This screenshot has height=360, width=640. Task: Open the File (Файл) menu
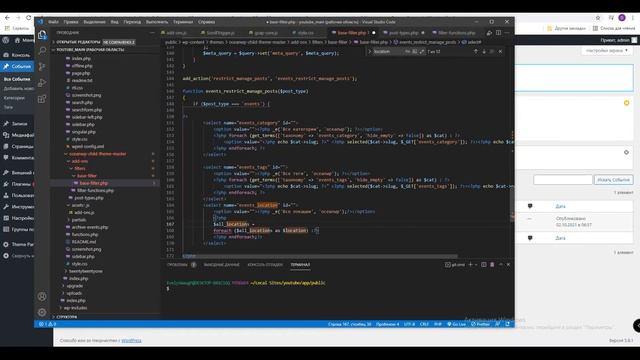click(x=53, y=22)
